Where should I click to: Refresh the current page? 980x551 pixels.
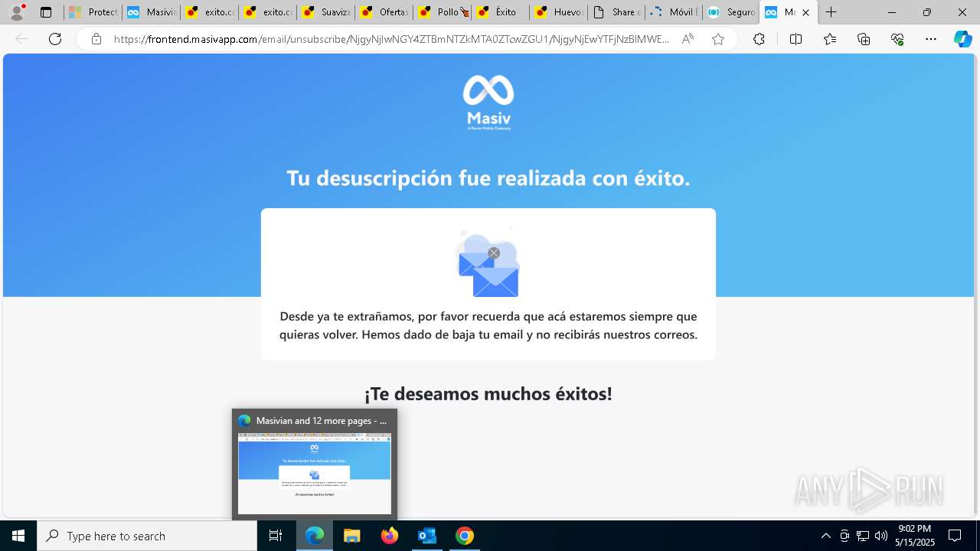coord(55,39)
